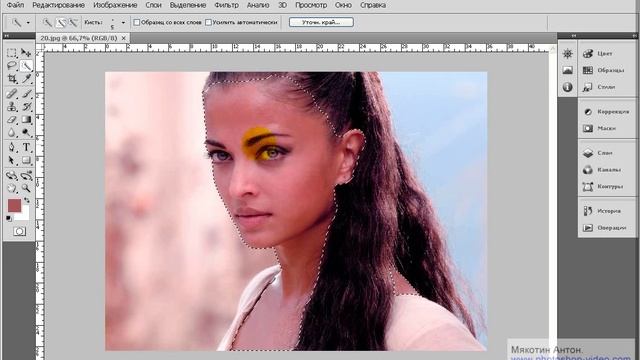Open the Изображение menu
640x360 pixels.
[x=115, y=5]
